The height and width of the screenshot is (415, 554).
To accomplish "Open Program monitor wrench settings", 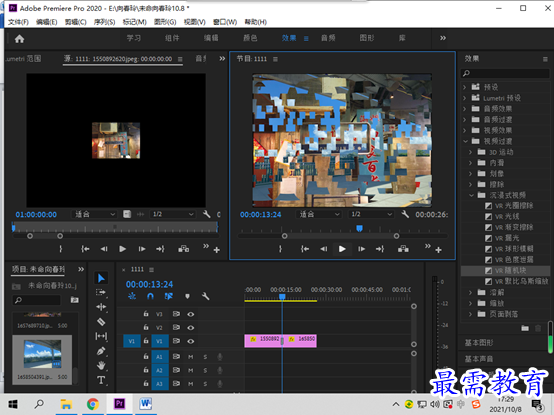I will click(405, 214).
